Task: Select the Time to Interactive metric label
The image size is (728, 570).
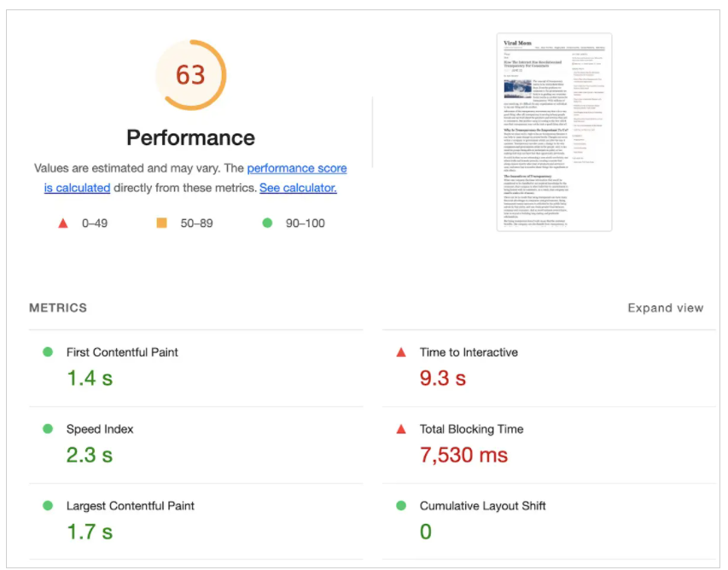Action: click(x=469, y=352)
